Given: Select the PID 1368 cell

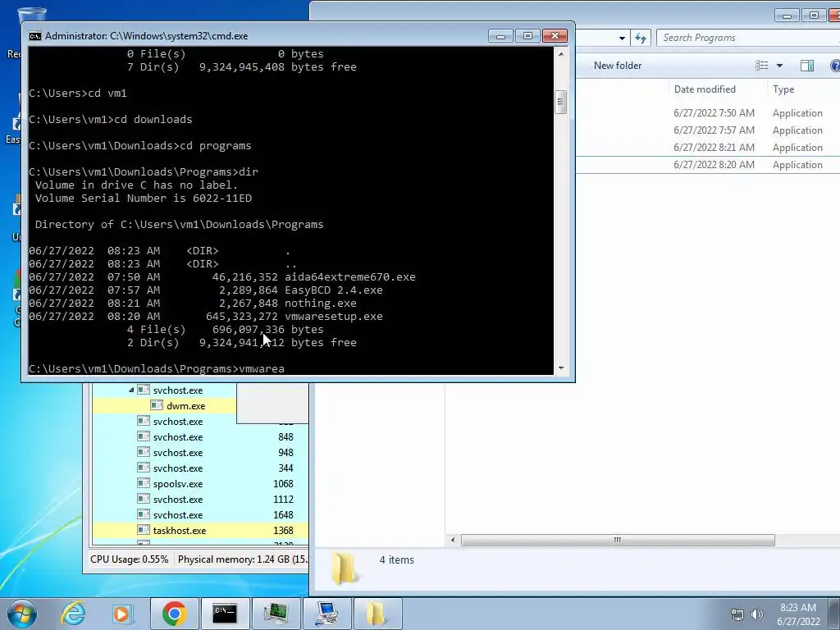Looking at the screenshot, I should 283,531.
